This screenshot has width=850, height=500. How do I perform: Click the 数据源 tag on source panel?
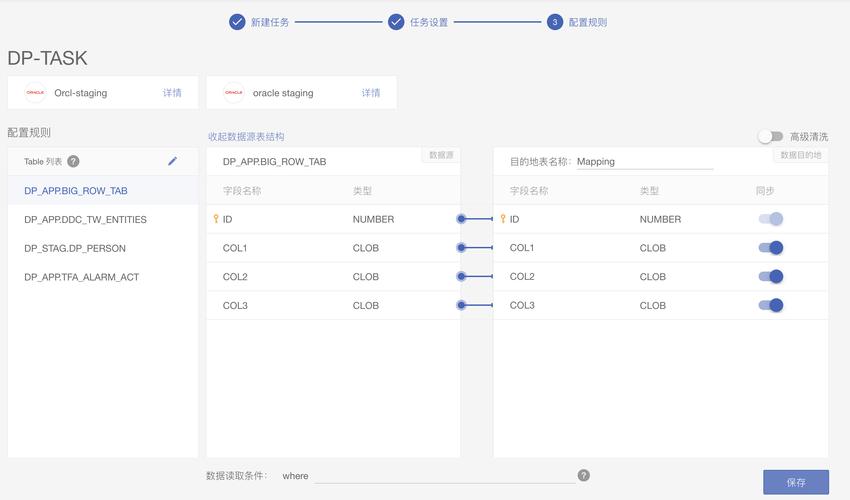[x=441, y=155]
